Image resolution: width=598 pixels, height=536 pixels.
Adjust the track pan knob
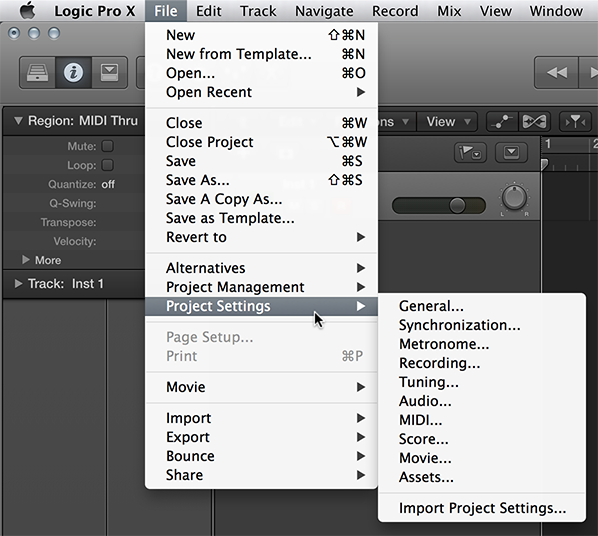[514, 198]
